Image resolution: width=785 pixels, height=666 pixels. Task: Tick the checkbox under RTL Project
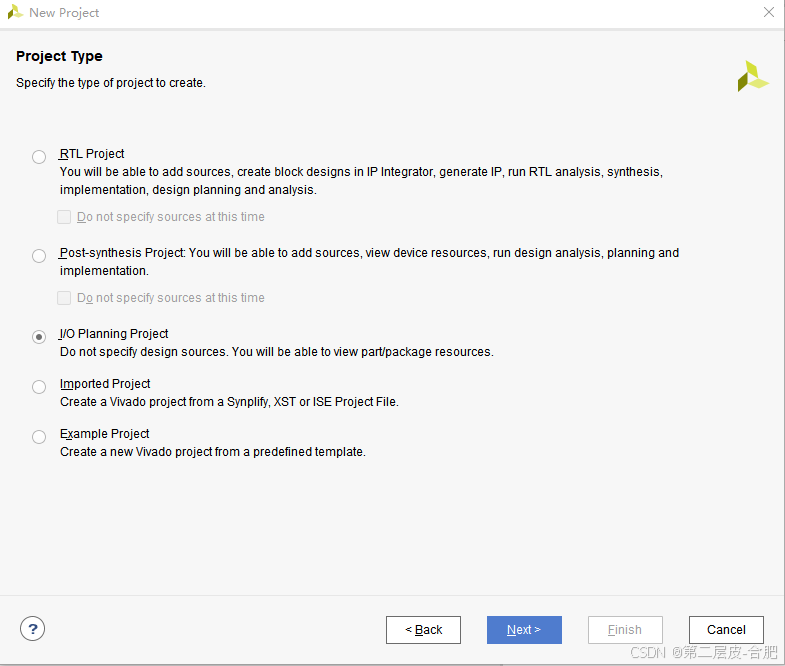[64, 217]
